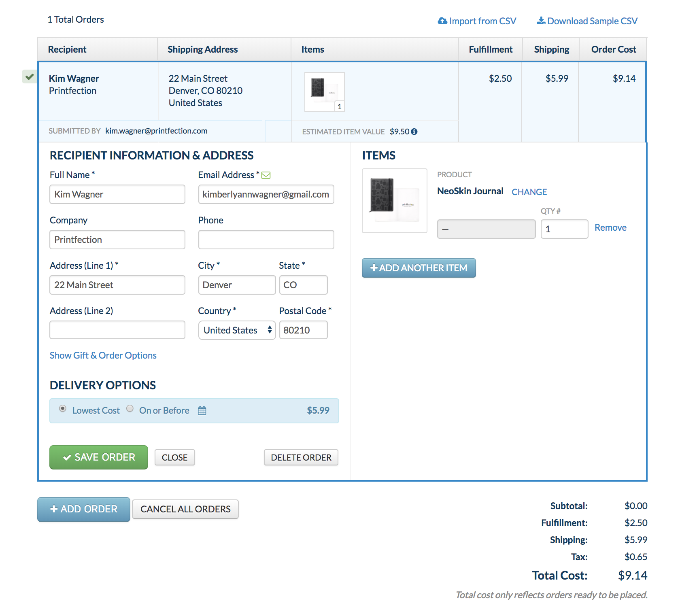
Task: Click Add Another Item button
Action: [x=419, y=268]
